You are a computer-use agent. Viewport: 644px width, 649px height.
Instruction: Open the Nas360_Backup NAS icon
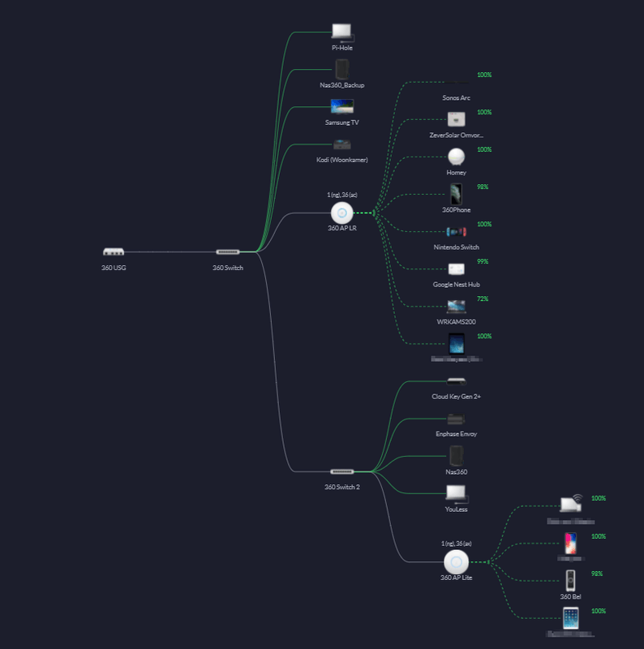click(341, 70)
